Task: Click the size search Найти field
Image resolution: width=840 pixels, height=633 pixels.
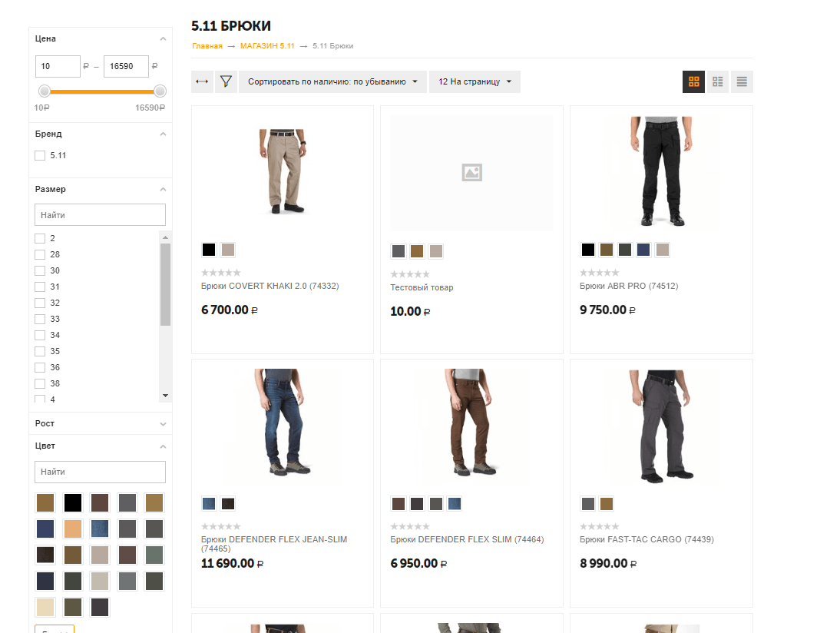Action: [x=100, y=215]
